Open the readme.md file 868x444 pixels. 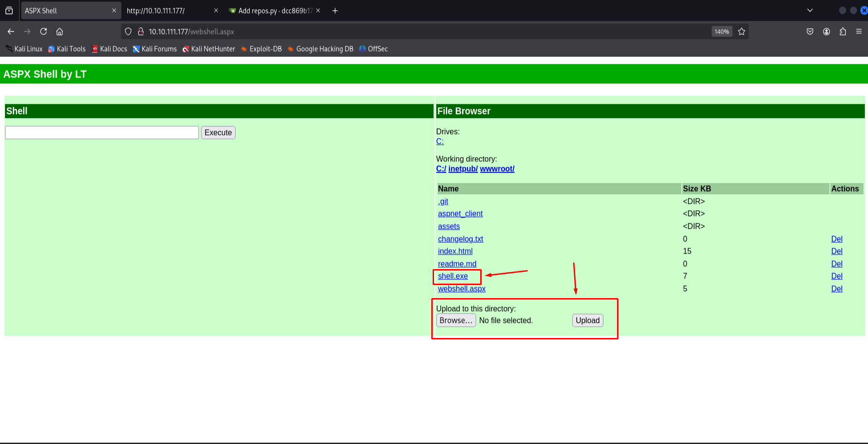pyautogui.click(x=457, y=264)
